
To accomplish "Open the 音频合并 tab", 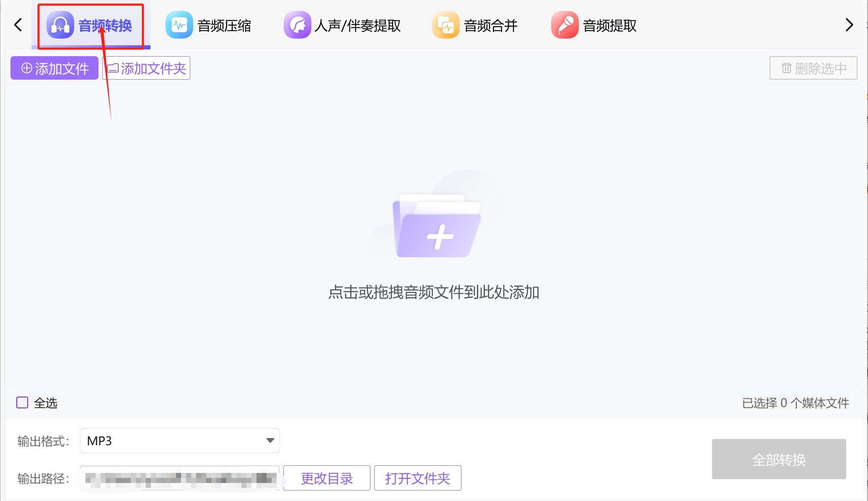I will [490, 26].
